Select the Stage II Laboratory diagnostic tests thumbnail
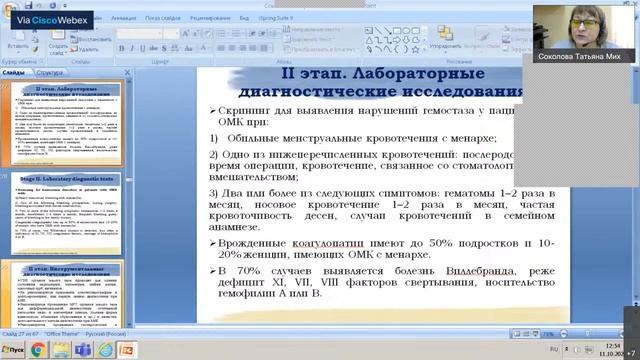640x360 pixels. point(66,213)
